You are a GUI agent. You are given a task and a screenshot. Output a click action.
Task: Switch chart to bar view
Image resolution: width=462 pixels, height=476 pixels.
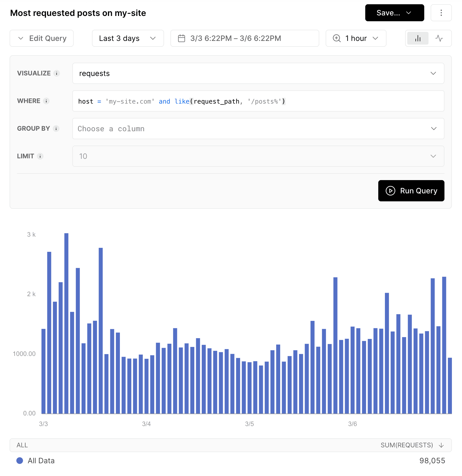(417, 38)
